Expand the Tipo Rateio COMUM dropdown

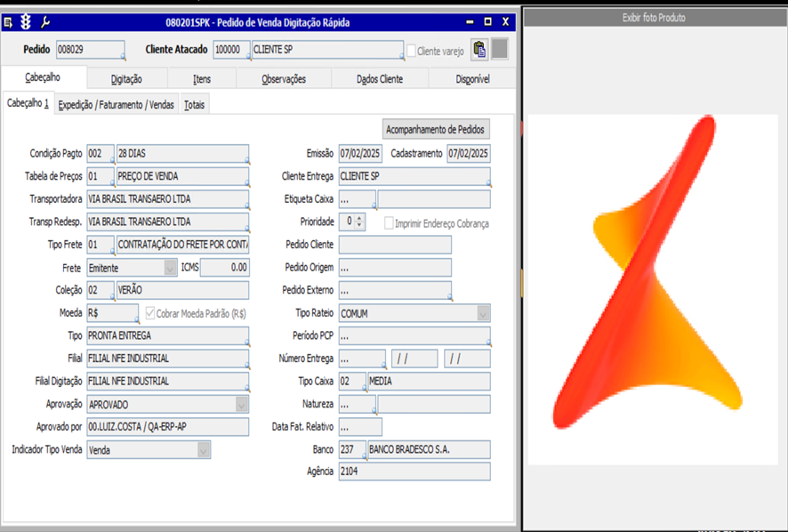click(x=483, y=314)
